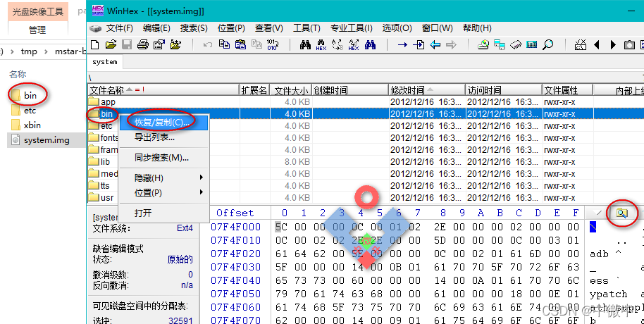Click the Go To Offset arrow icon

click(x=402, y=44)
